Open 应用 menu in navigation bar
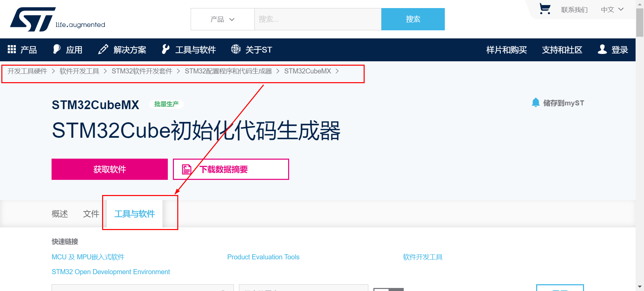This screenshot has height=291, width=644. (x=74, y=50)
